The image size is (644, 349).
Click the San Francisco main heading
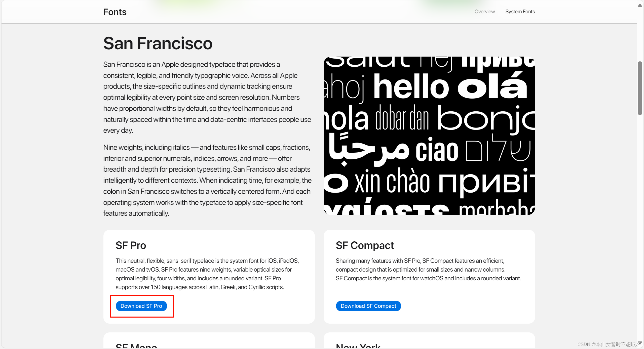click(158, 43)
